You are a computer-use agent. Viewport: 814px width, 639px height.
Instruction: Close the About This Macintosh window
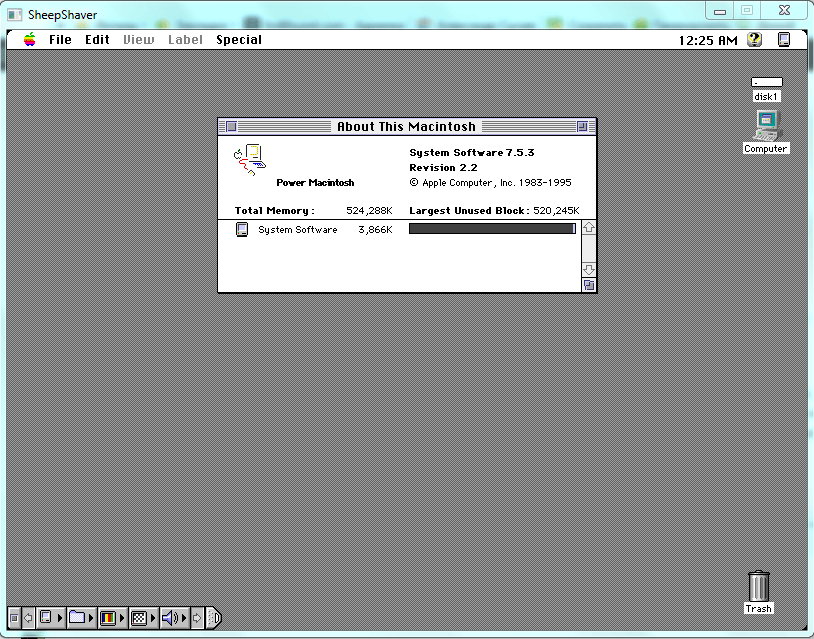tap(232, 126)
